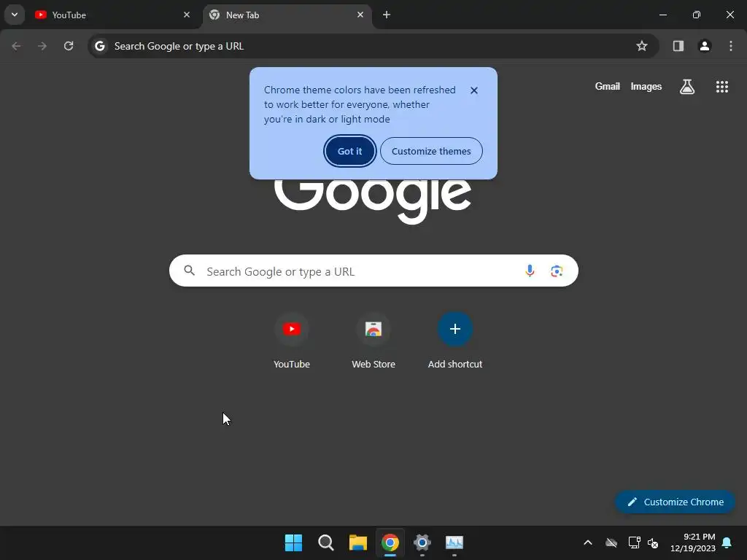Click the Add shortcut button
The image size is (747, 560).
point(455,341)
